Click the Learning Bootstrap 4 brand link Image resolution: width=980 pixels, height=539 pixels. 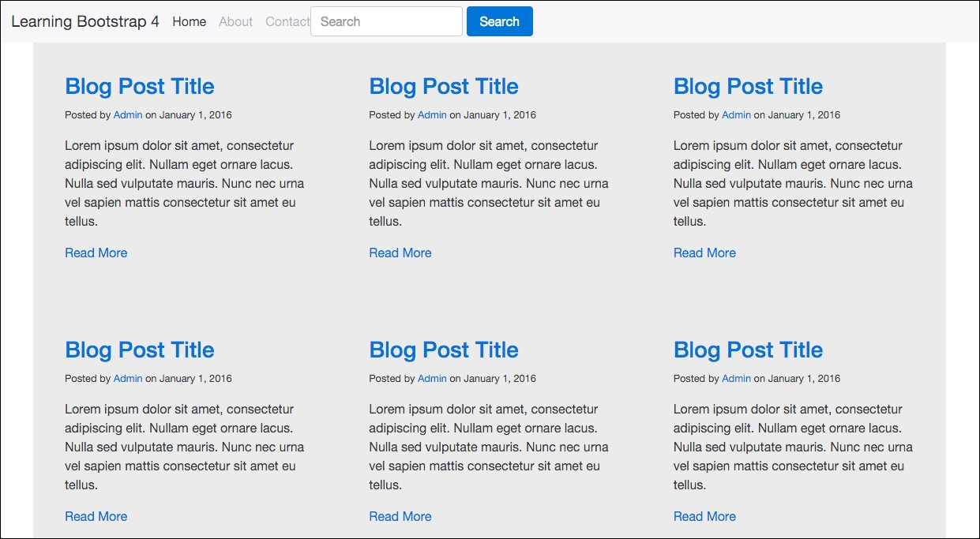tap(84, 21)
